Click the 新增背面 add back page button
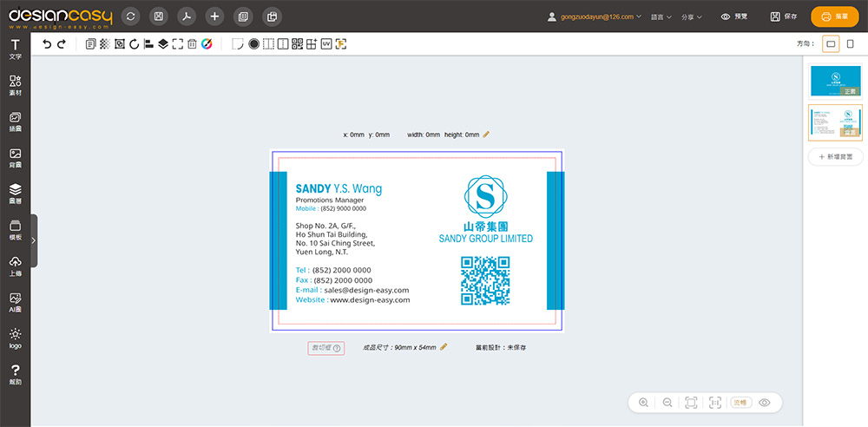Viewport: 868px width, 427px height. pyautogui.click(x=835, y=157)
